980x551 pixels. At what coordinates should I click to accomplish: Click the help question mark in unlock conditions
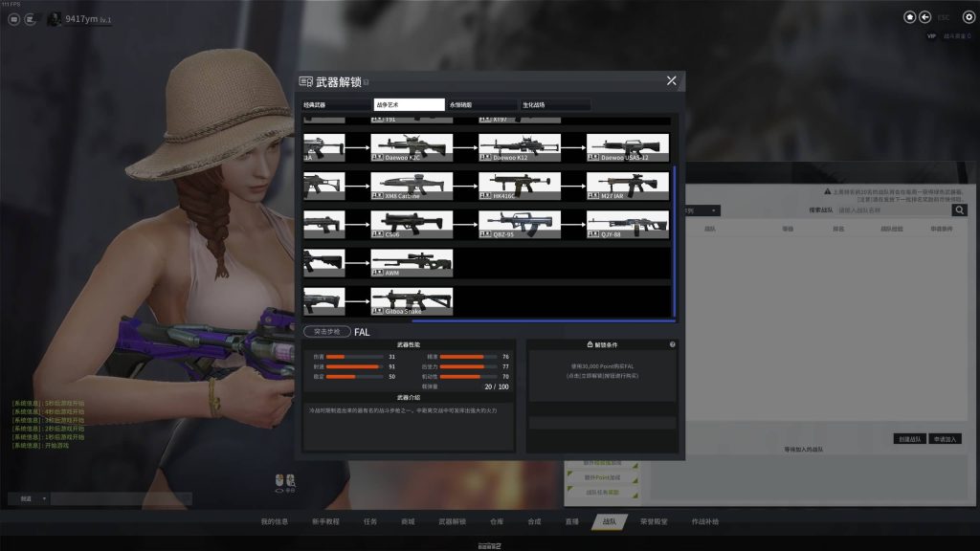click(x=672, y=344)
